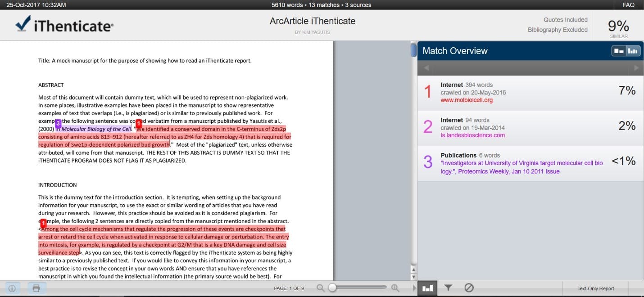Image resolution: width=644 pixels, height=297 pixels.
Task: Click the ArcArticle iThenticate title
Action: pos(313,21)
